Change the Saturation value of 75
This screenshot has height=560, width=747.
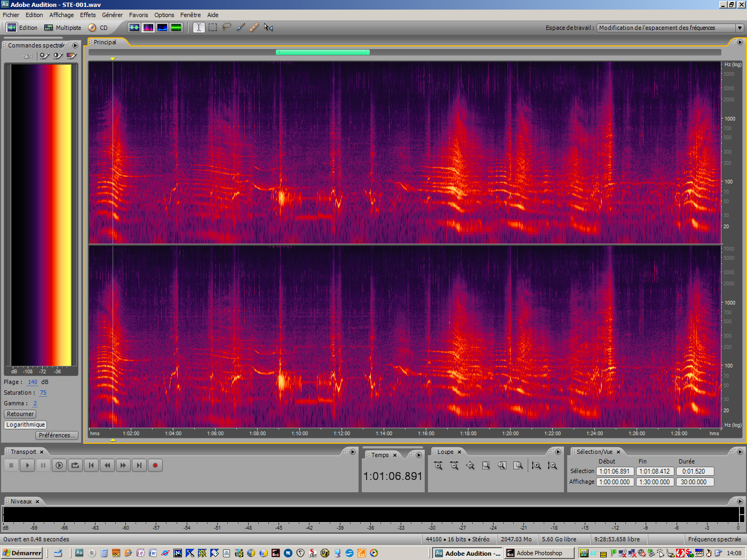(43, 393)
